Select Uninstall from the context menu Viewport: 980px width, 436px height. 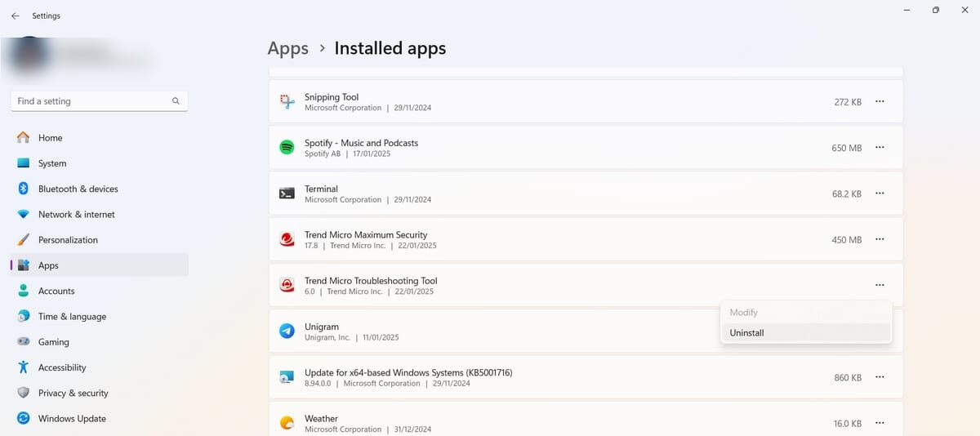(806, 333)
